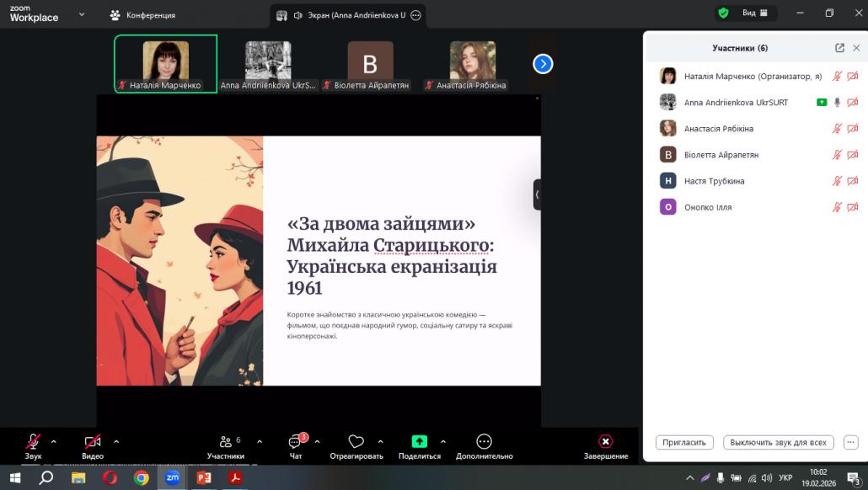This screenshot has height=490, width=868.
Task: Open PowerPoint from the Windows taskbar
Action: click(x=203, y=477)
